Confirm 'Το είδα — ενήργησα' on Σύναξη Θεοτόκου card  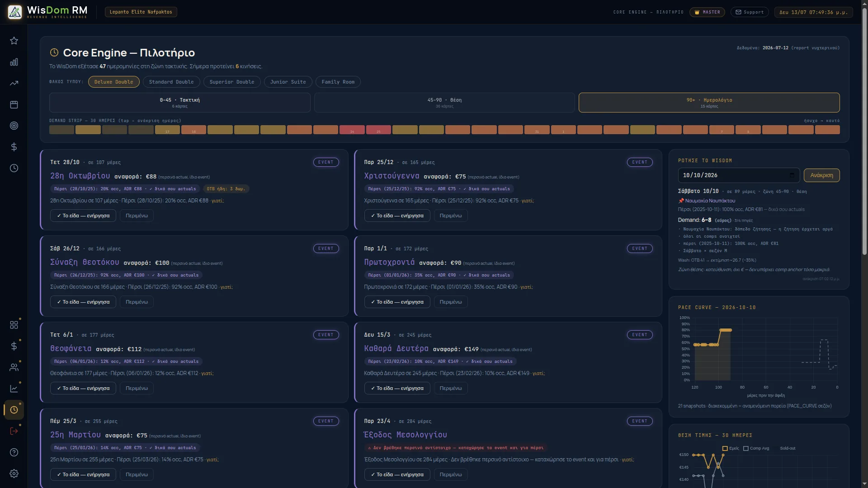coord(83,302)
